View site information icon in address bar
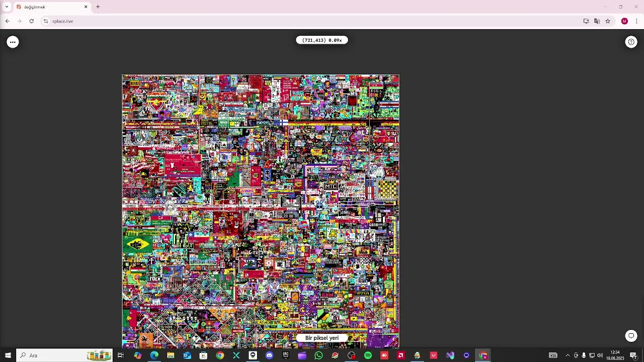The width and height of the screenshot is (644, 362). pos(46,21)
